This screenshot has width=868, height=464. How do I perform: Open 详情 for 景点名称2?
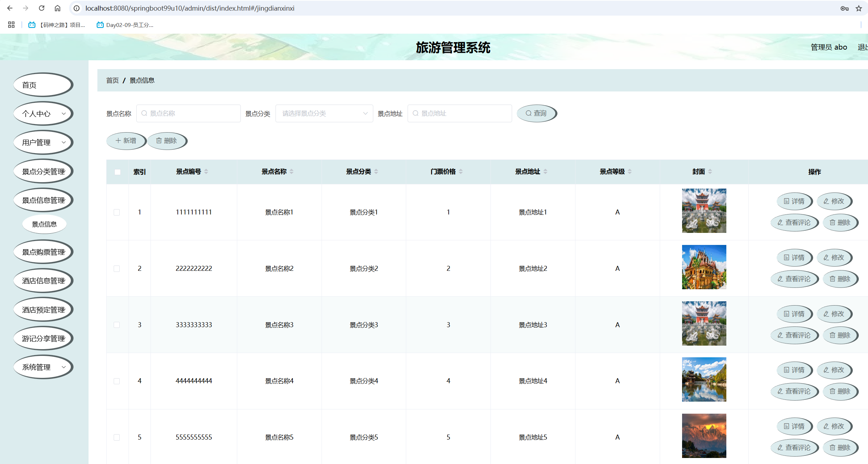coord(794,258)
